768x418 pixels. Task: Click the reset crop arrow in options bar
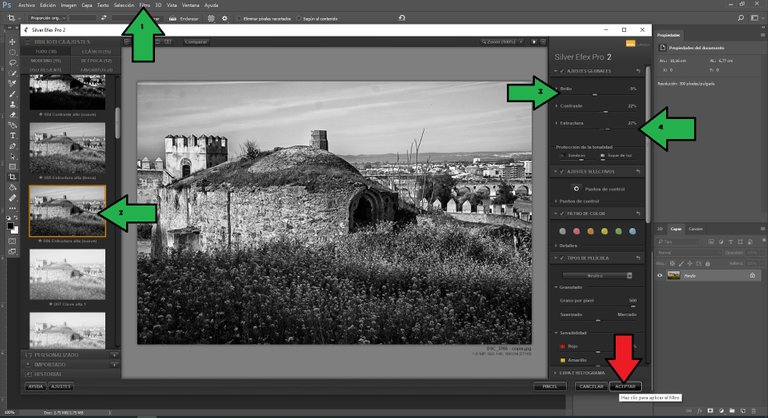point(402,18)
